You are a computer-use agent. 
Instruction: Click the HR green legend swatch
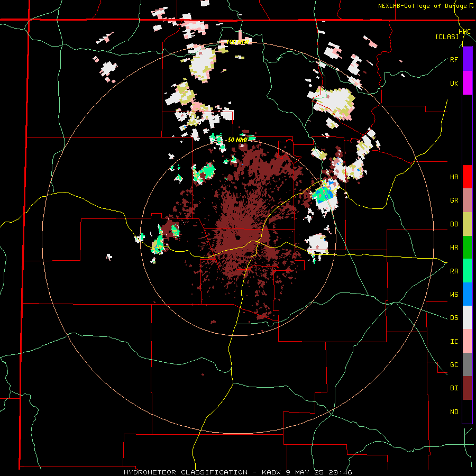click(467, 248)
